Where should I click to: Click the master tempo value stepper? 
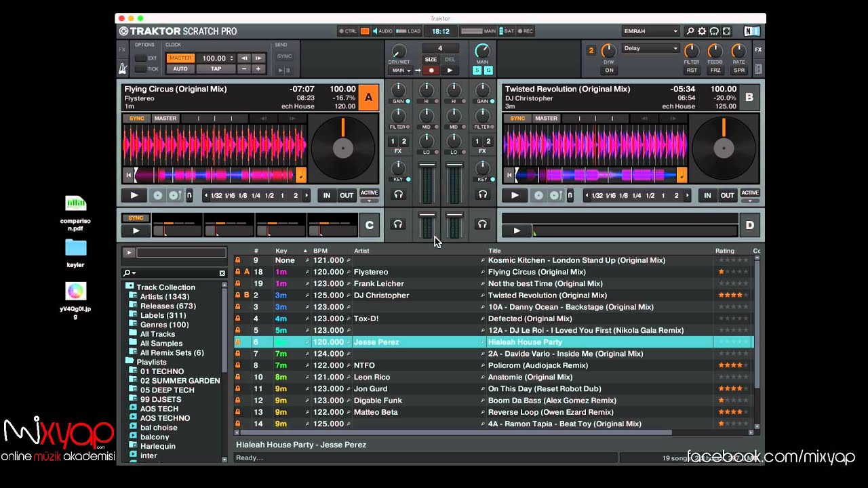pos(232,58)
